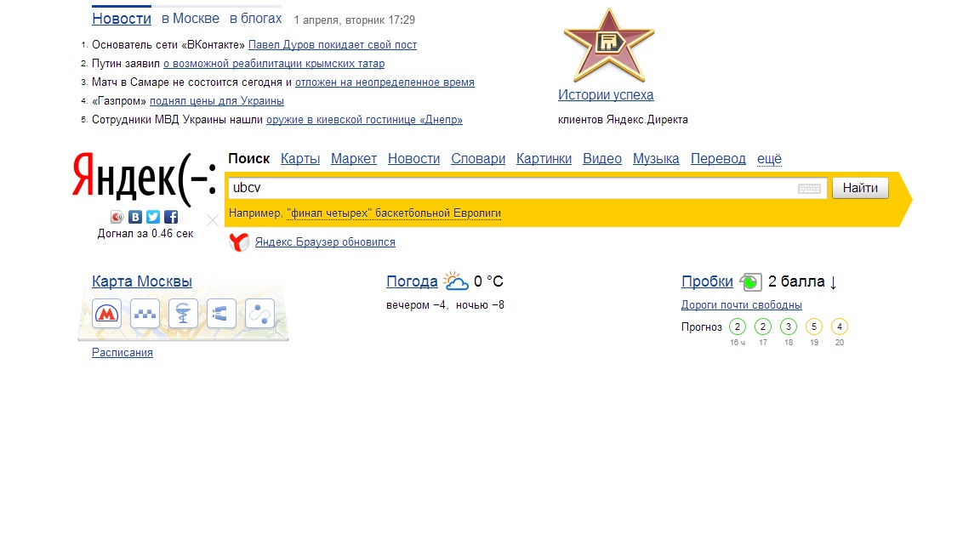The width and height of the screenshot is (980, 551).
Task: Open the on-screen keyboard icon
Action: coord(809,189)
